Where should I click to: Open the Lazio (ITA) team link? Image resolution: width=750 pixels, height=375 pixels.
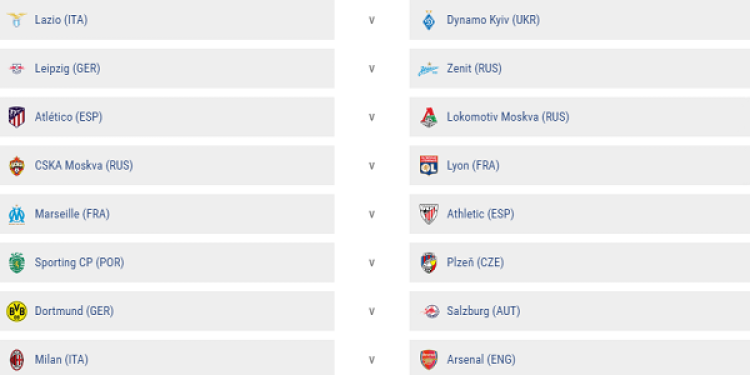pos(61,20)
